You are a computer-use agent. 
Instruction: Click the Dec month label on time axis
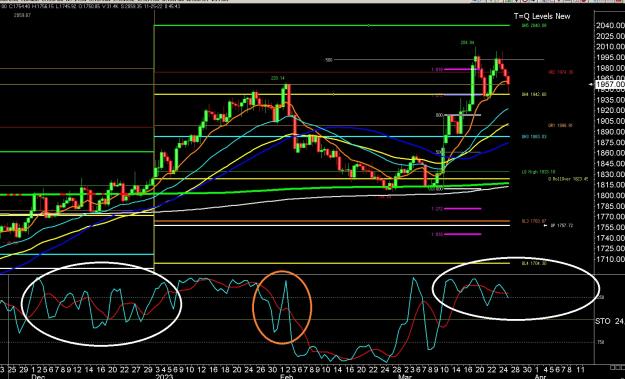[x=38, y=377]
